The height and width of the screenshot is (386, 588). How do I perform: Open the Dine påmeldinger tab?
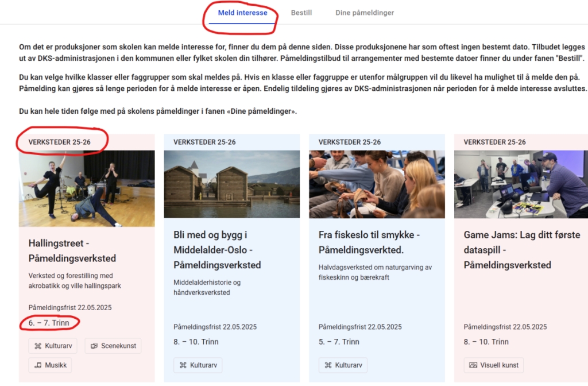tap(365, 13)
